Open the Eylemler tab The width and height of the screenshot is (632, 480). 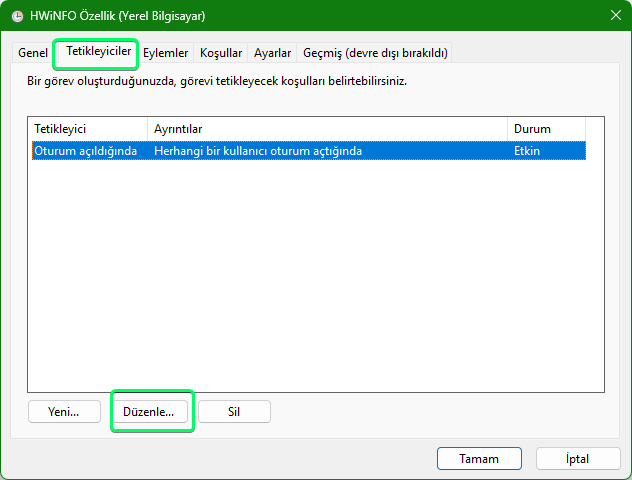click(165, 53)
